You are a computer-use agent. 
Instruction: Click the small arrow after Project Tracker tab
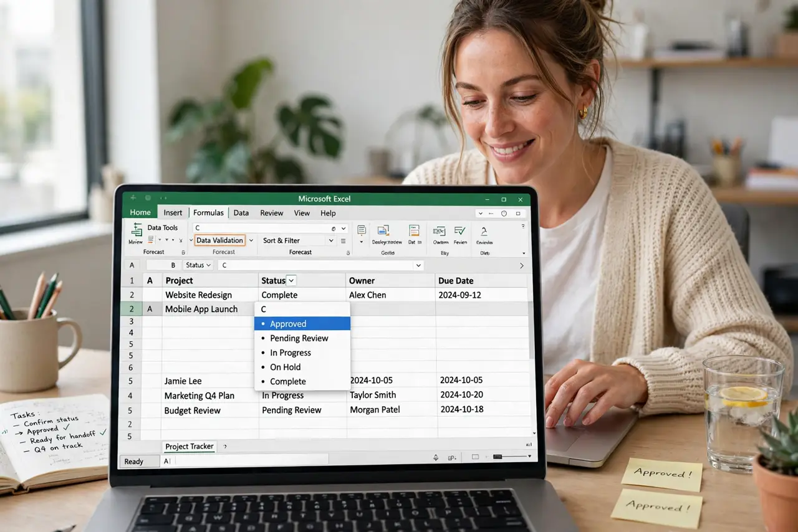tap(225, 446)
